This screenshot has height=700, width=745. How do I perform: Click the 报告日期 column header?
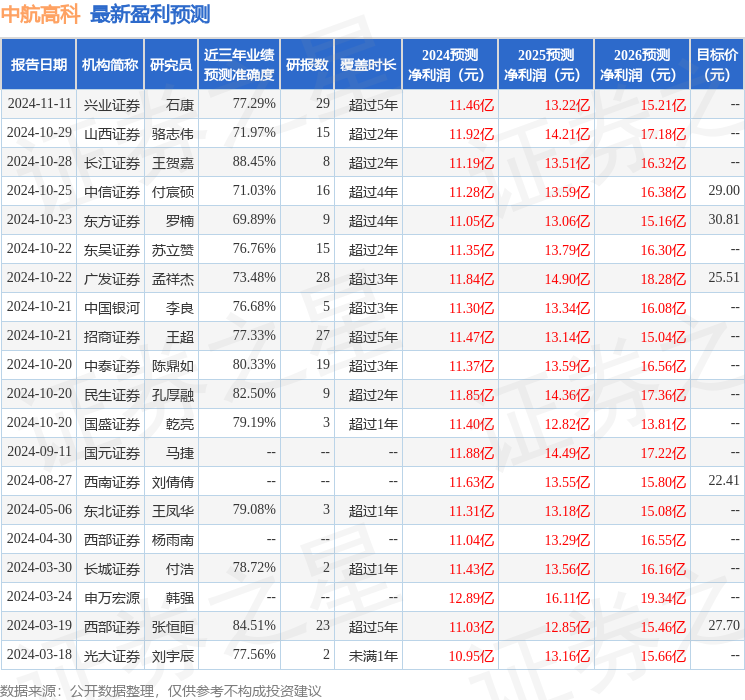pyautogui.click(x=38, y=65)
